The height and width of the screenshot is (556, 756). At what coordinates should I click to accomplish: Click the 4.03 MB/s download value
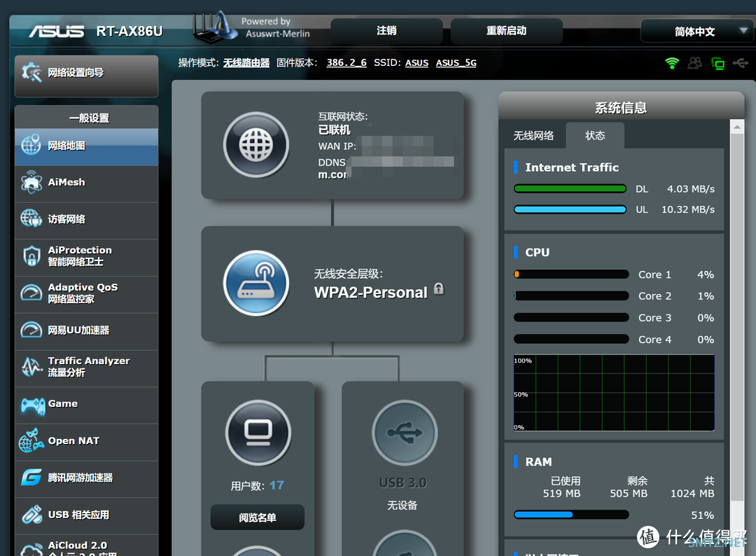click(691, 188)
